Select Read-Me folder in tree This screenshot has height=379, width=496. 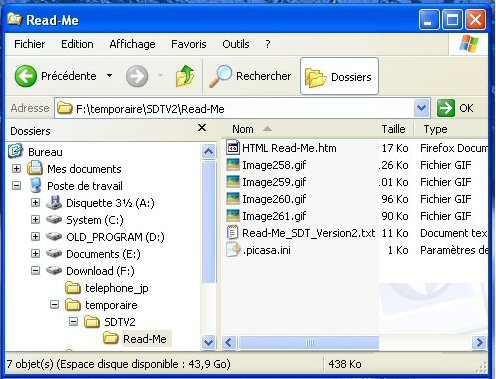point(137,339)
